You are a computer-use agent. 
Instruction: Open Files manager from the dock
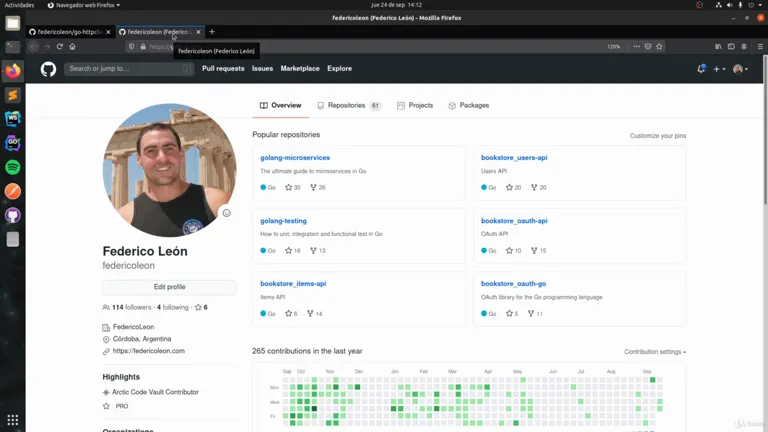coord(13,23)
